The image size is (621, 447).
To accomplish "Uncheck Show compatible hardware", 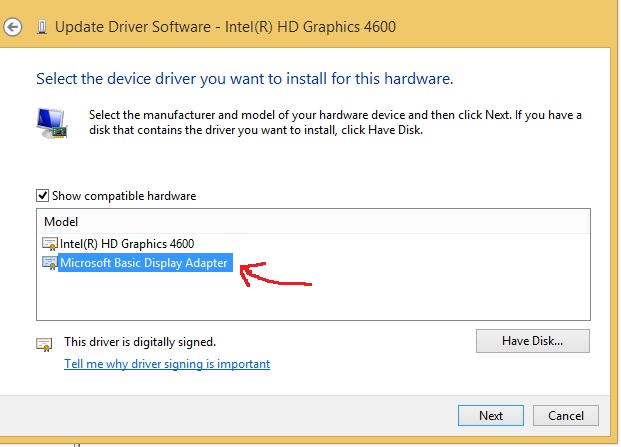I will 42,196.
